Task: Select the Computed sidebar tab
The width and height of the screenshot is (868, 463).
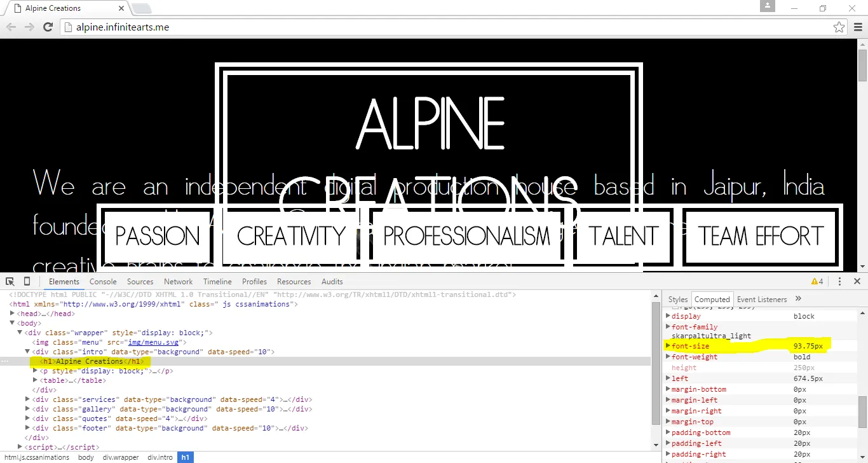Action: [712, 300]
